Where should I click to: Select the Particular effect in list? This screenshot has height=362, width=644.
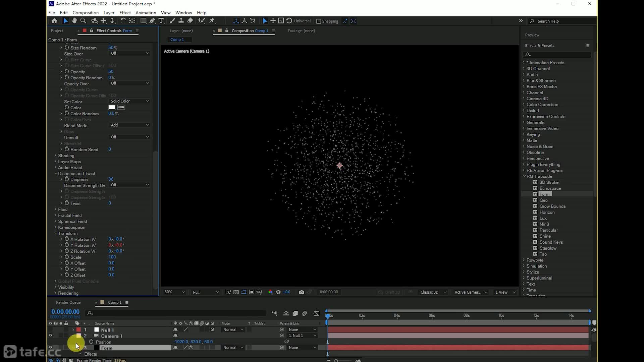tap(548, 230)
